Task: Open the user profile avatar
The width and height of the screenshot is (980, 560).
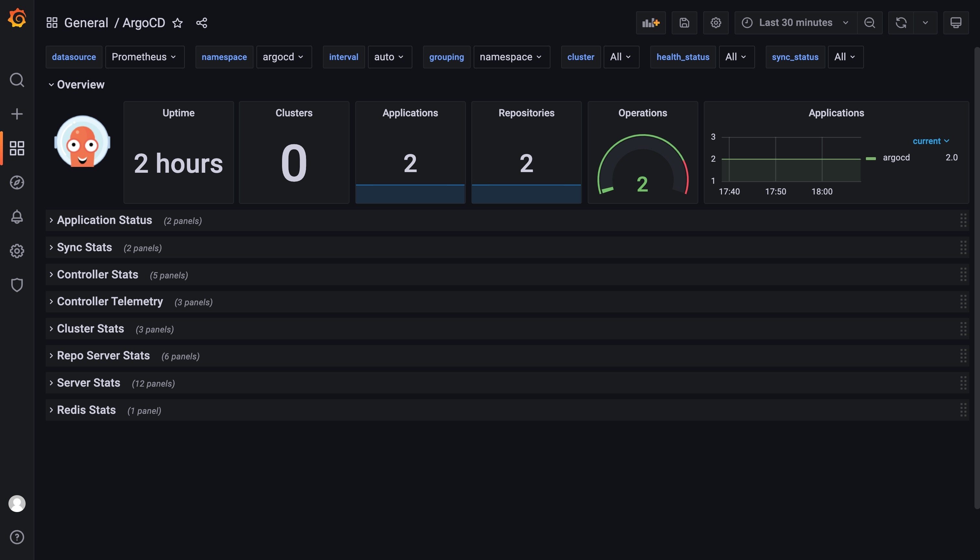Action: pyautogui.click(x=17, y=504)
